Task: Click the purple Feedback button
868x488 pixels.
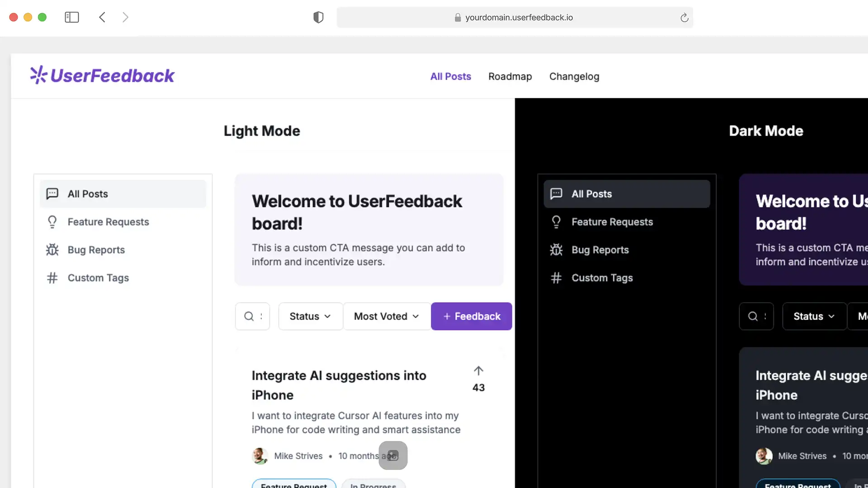Action: click(472, 316)
